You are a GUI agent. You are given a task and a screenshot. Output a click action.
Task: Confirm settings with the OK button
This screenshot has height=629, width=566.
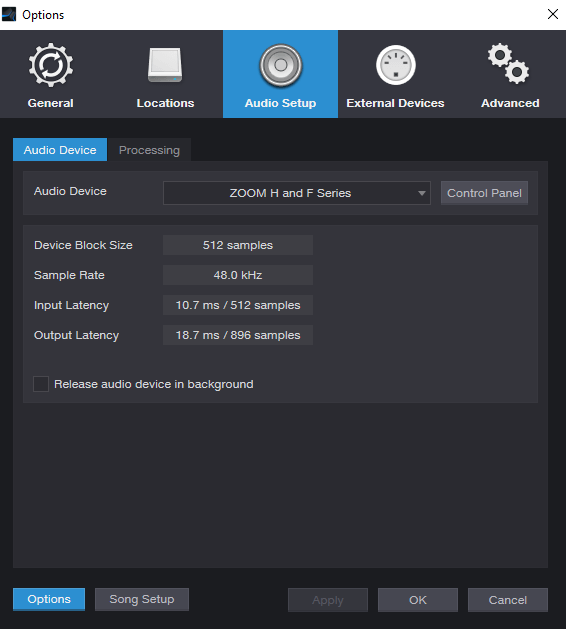(418, 600)
